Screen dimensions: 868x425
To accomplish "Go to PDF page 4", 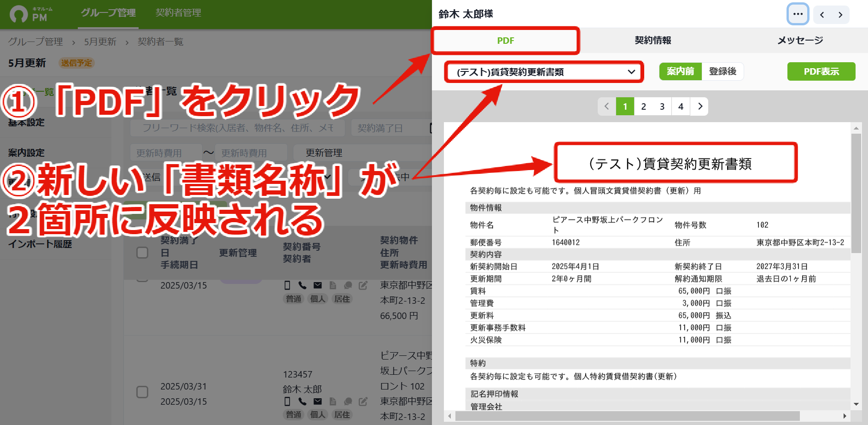I will 681,106.
